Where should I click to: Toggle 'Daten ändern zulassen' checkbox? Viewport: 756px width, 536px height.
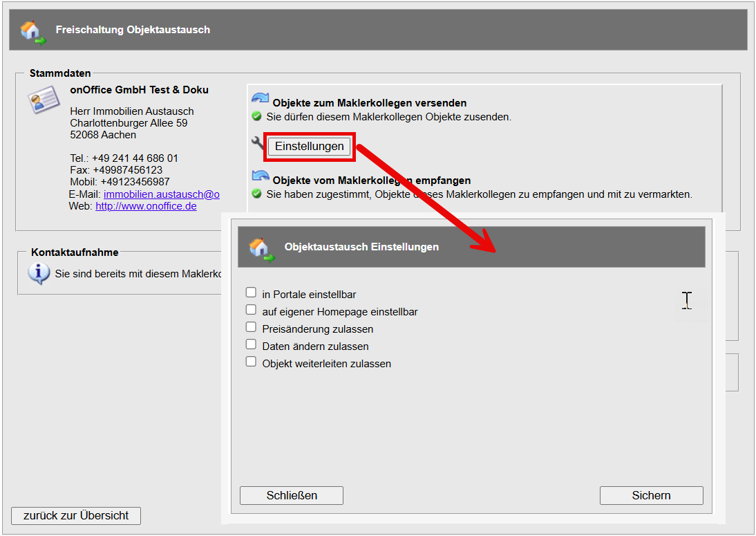coord(251,344)
